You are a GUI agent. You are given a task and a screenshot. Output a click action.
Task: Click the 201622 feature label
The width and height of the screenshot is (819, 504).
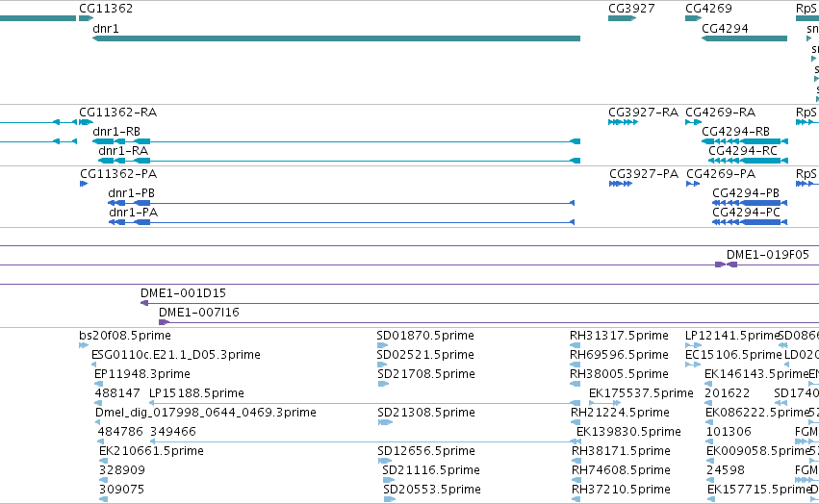click(x=727, y=393)
